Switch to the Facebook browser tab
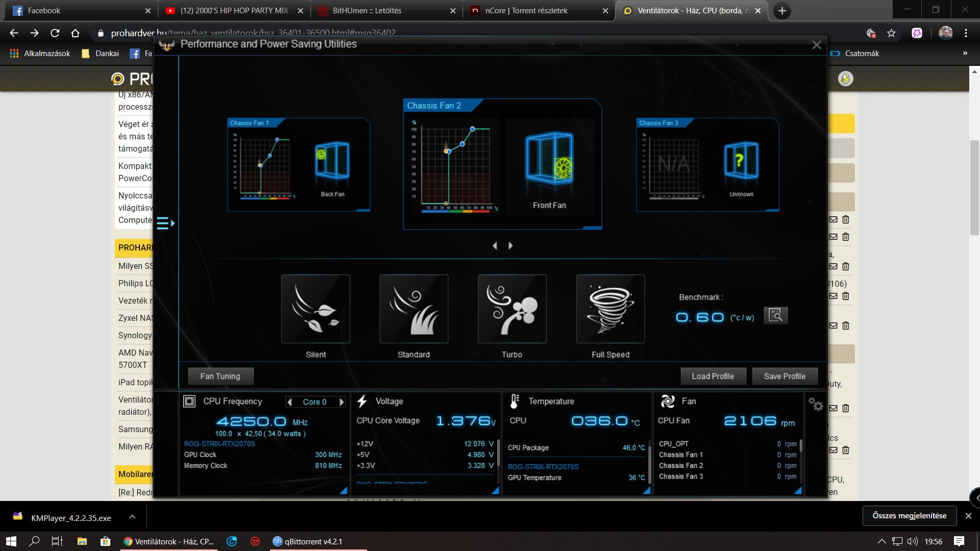This screenshot has width=980, height=551. (82, 11)
